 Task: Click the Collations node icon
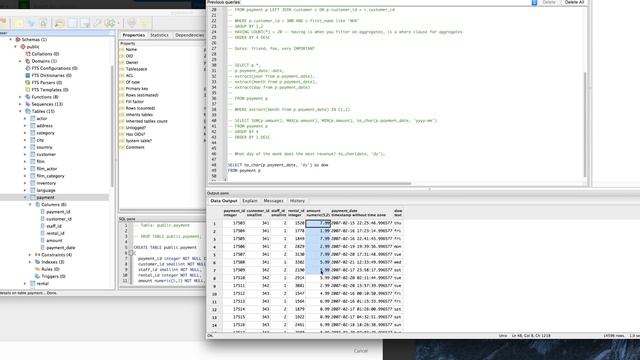tap(28, 54)
